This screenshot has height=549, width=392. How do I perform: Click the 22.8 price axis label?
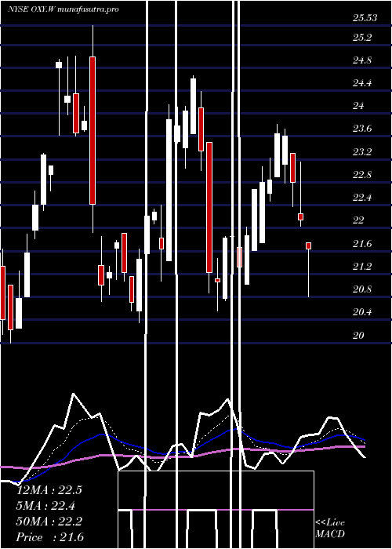point(362,175)
